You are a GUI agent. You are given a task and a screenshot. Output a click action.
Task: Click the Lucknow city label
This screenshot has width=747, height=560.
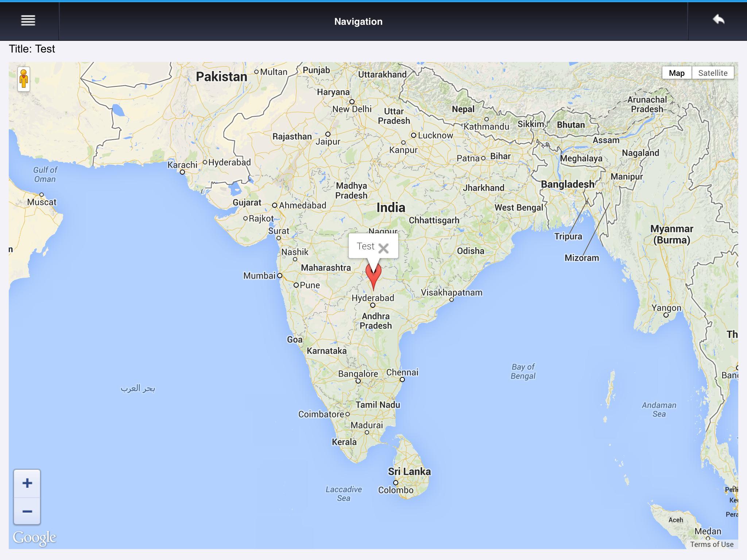[x=435, y=135]
